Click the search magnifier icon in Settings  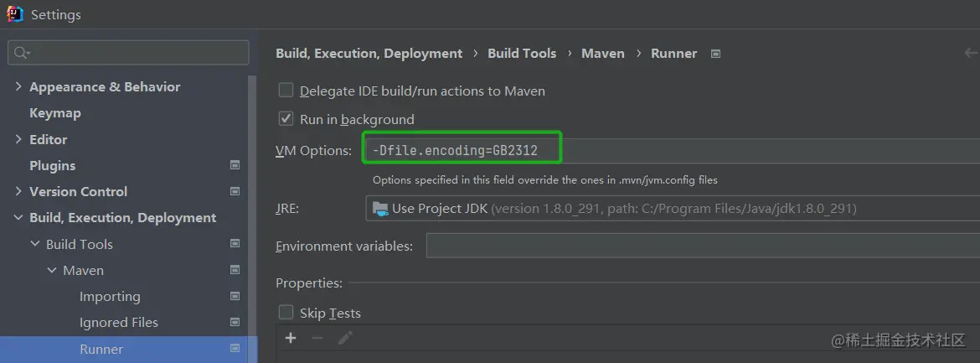tap(22, 53)
